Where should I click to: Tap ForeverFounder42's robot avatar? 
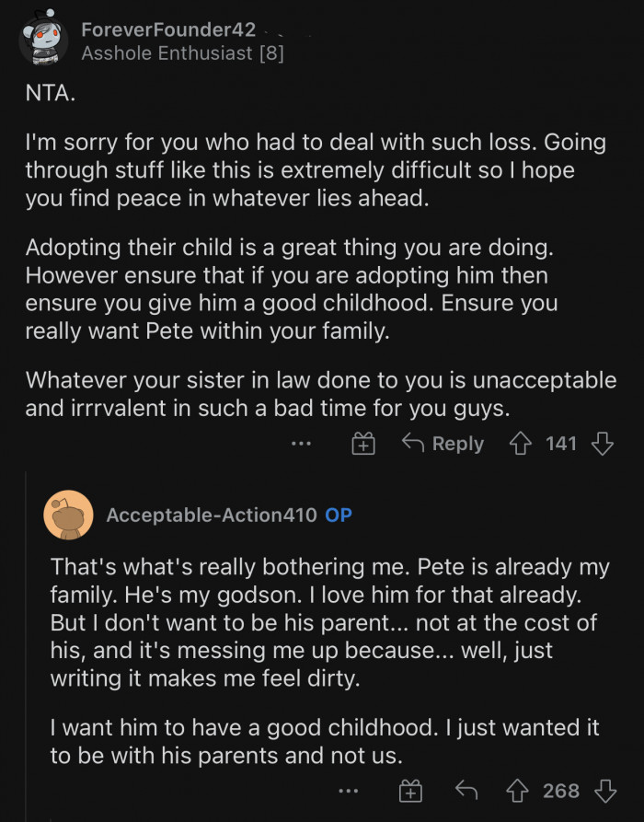tap(43, 41)
